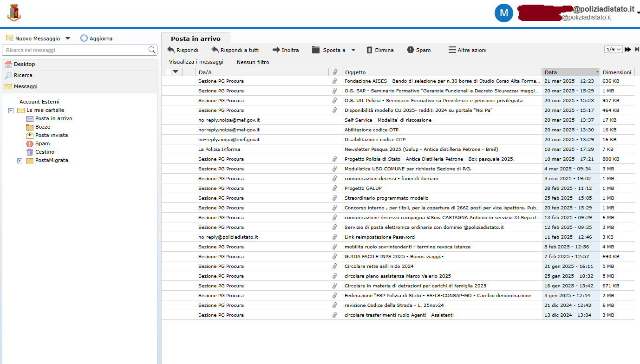Select the Posta in arrivo tab
Image resolution: width=640 pixels, height=364 pixels.
click(x=196, y=39)
